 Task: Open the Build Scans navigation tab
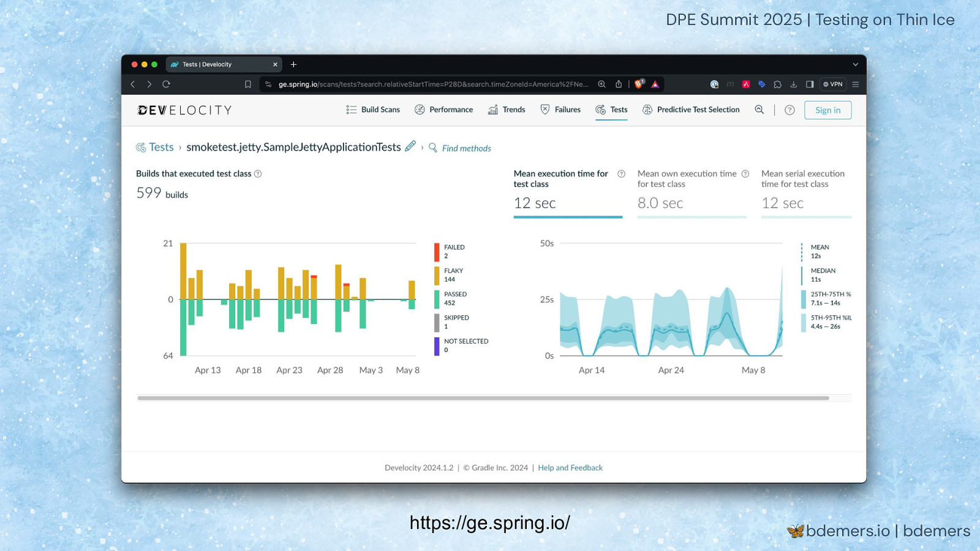373,110
